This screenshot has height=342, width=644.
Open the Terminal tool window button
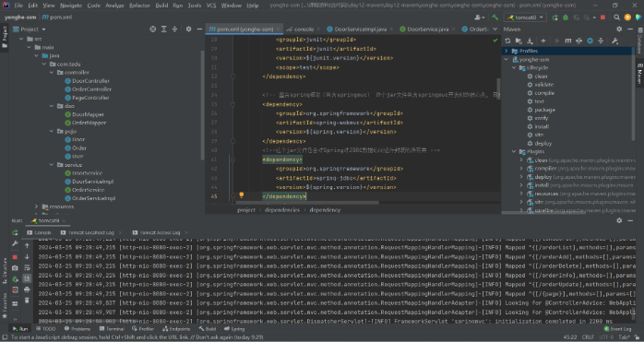tap(112, 329)
